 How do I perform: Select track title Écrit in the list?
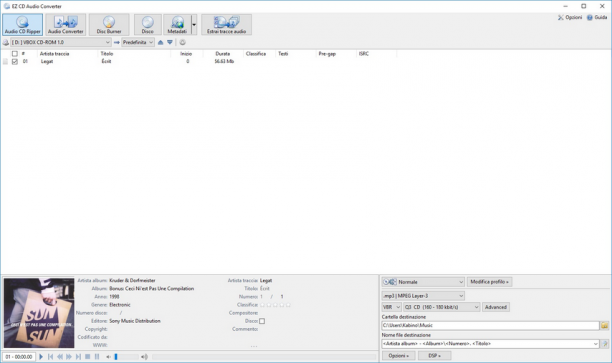pyautogui.click(x=107, y=61)
